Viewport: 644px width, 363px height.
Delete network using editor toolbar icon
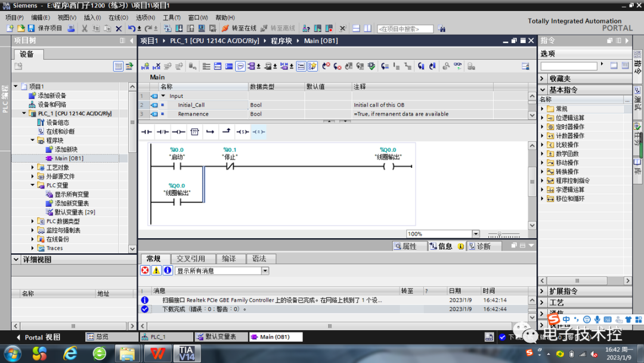click(x=156, y=66)
